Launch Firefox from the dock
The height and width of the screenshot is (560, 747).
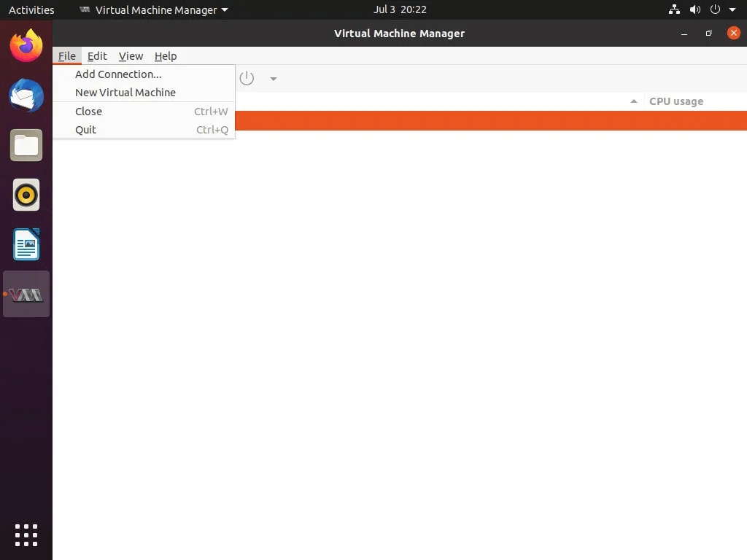pos(26,46)
